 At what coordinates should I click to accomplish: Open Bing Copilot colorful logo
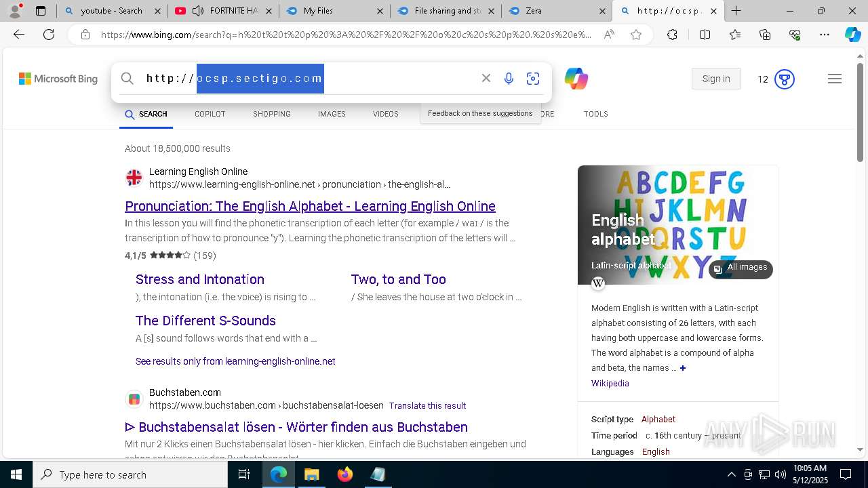pyautogui.click(x=576, y=79)
